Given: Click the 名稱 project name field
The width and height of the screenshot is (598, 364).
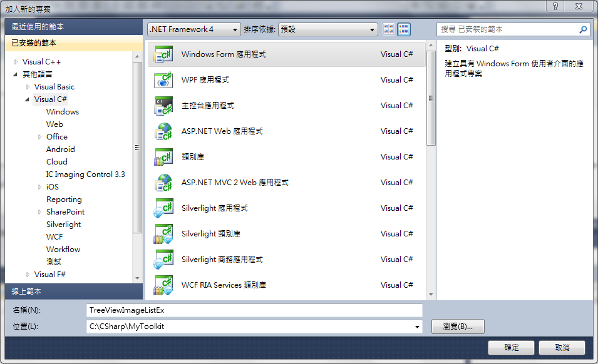Looking at the screenshot, I should pos(254,310).
